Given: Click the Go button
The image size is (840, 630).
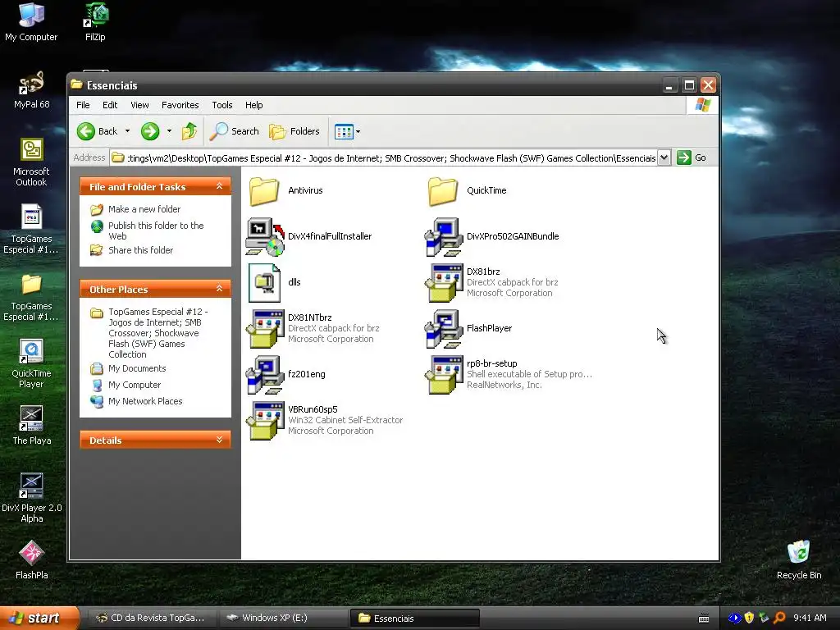Looking at the screenshot, I should 692,157.
